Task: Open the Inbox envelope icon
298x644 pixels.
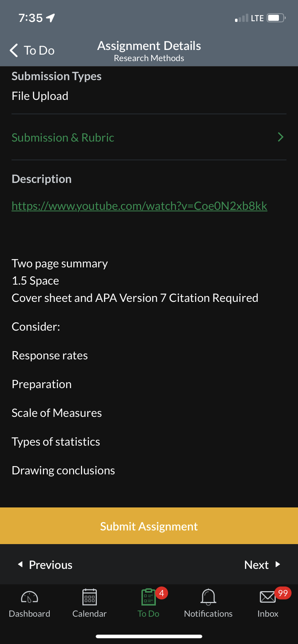Action: click(x=268, y=597)
